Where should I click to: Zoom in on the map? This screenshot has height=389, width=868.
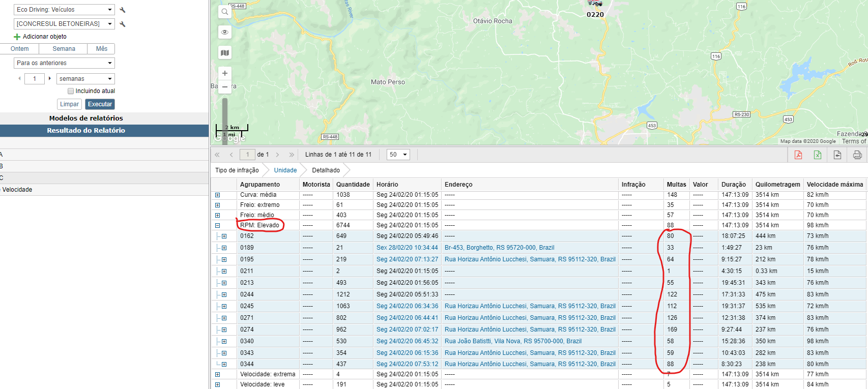[x=225, y=73]
